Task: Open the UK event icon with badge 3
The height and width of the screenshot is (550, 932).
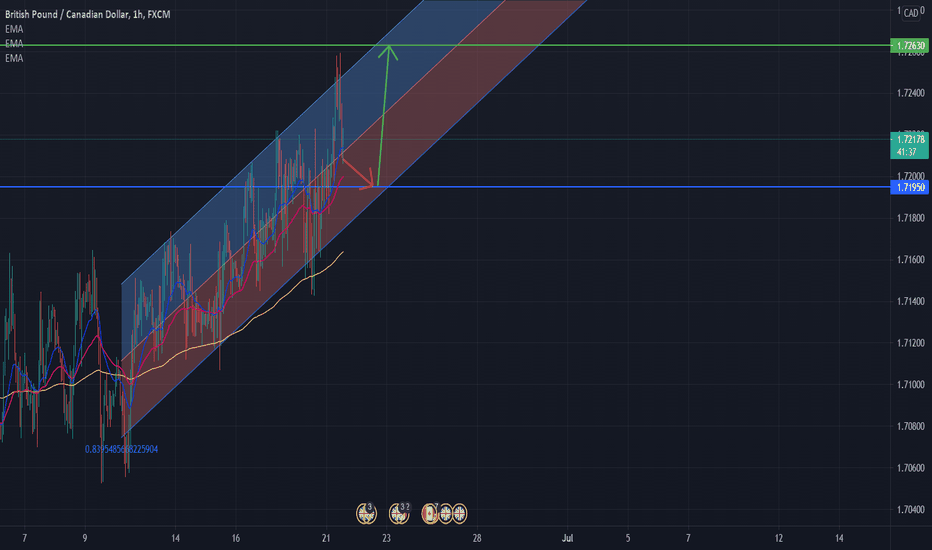Action: [366, 513]
